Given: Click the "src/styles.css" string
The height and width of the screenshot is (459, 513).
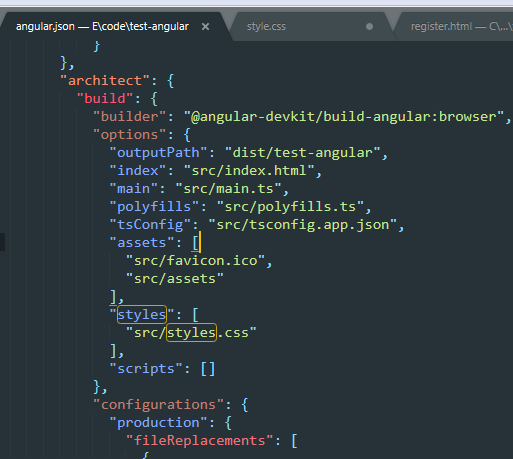Looking at the screenshot, I should [x=191, y=333].
